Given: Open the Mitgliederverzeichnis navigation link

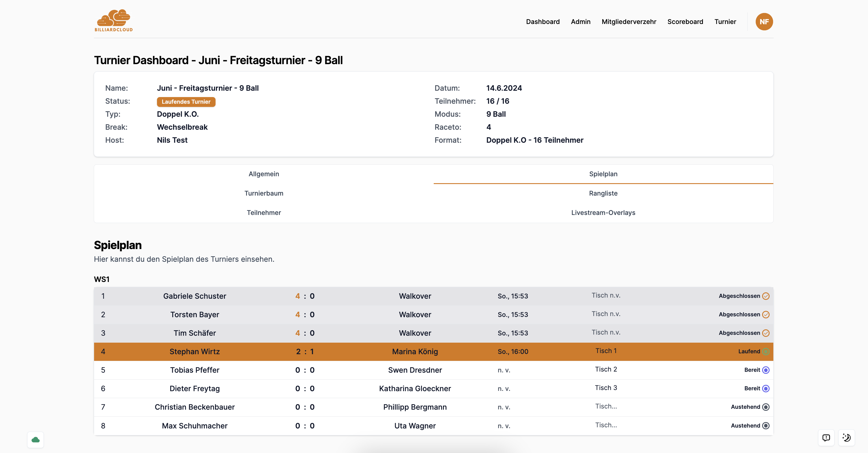Looking at the screenshot, I should (628, 22).
